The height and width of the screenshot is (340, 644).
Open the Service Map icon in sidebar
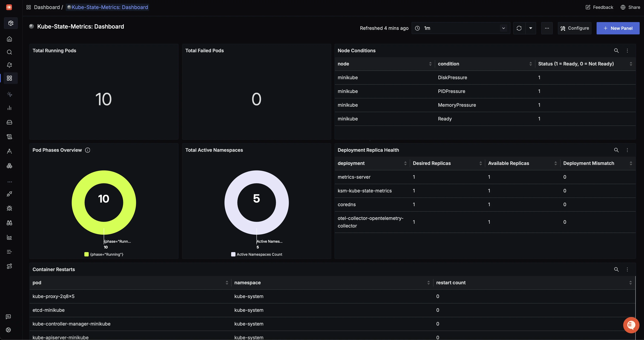[x=9, y=266]
